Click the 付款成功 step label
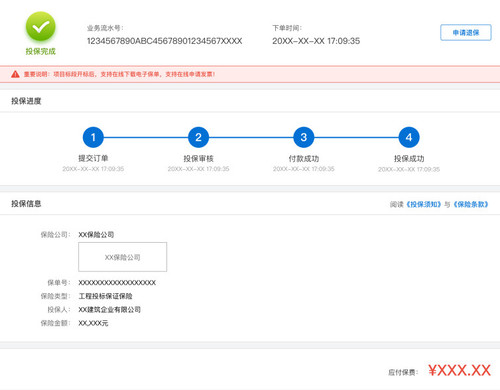 coord(304,158)
